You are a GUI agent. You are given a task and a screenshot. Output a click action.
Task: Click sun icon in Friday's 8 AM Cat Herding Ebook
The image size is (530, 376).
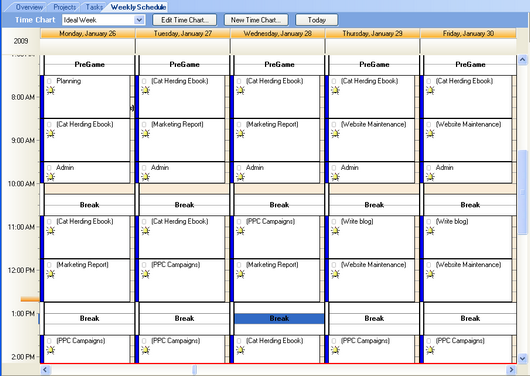coord(430,90)
